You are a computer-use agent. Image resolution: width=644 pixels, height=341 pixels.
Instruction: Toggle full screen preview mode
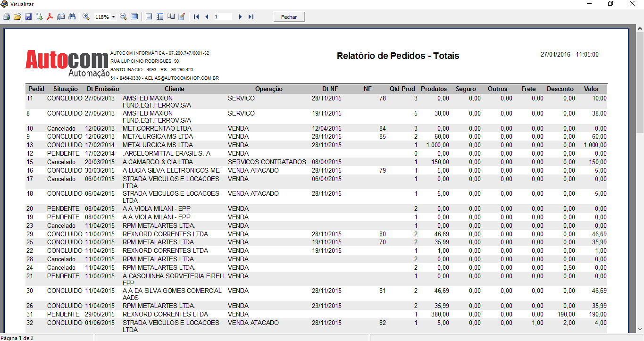[134, 17]
